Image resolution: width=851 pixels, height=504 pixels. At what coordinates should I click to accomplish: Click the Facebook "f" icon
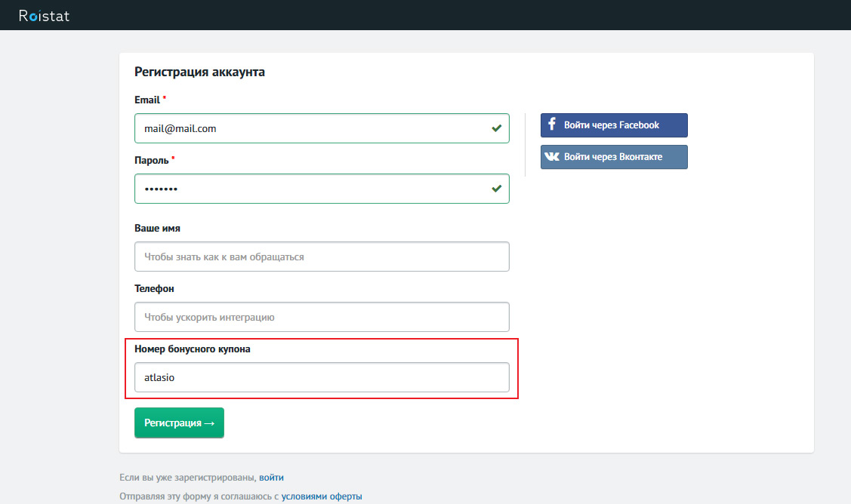552,124
